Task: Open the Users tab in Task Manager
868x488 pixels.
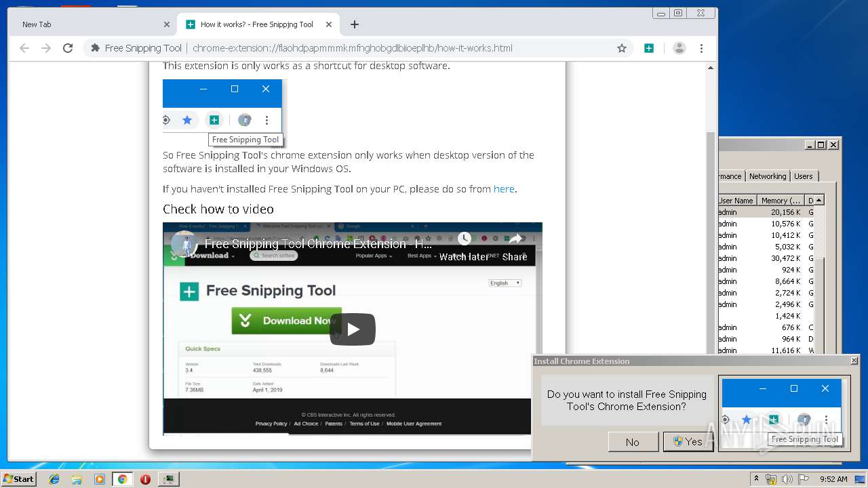Action: click(804, 176)
